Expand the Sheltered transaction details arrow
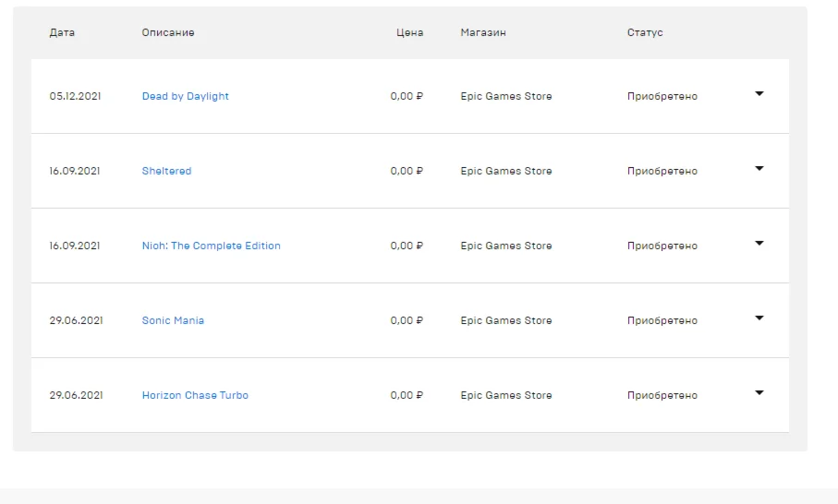The width and height of the screenshot is (838, 504). click(759, 169)
